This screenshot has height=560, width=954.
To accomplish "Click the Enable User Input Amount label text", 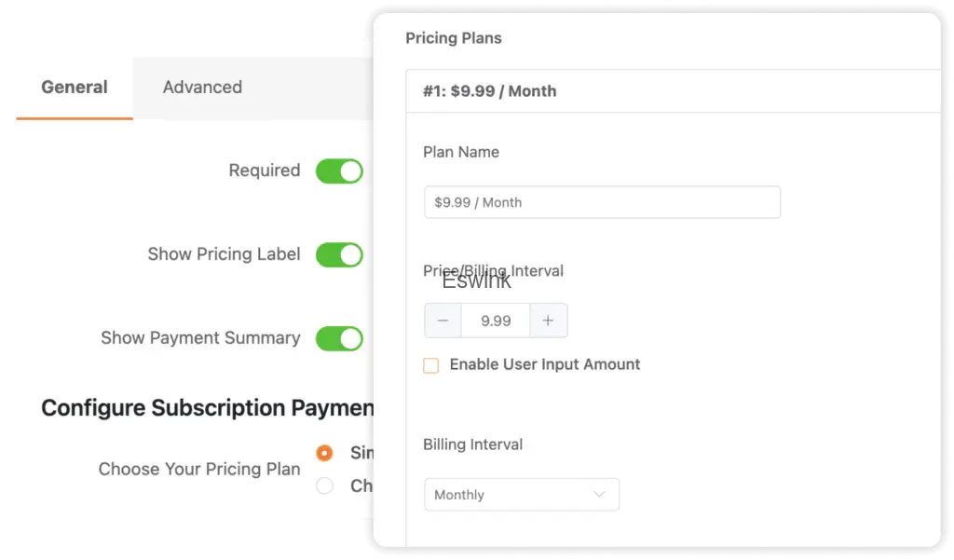I will [545, 364].
